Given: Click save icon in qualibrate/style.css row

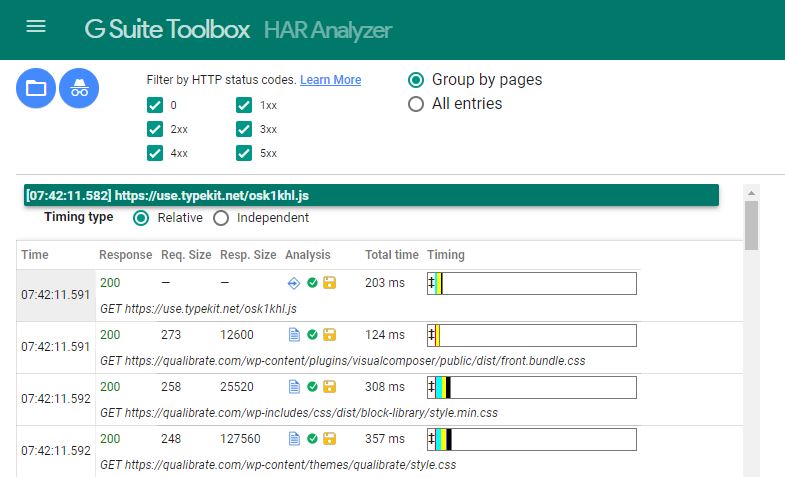Looking at the screenshot, I should (329, 438).
